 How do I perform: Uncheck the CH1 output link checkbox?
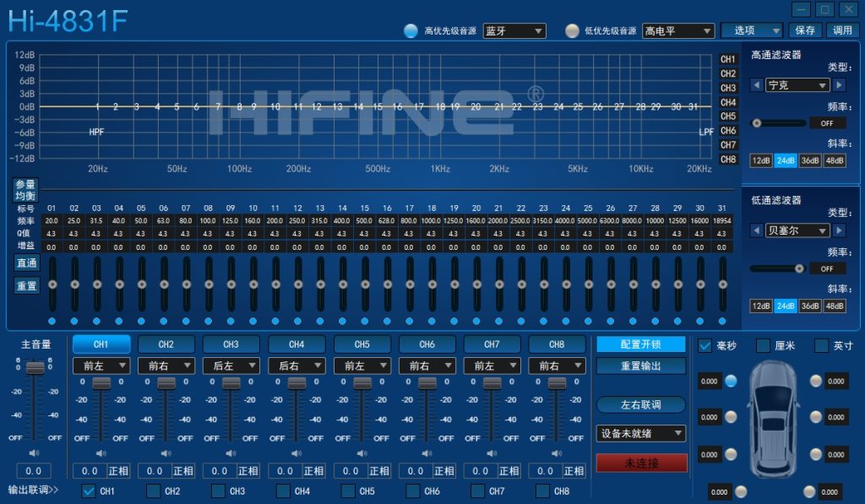coord(88,490)
